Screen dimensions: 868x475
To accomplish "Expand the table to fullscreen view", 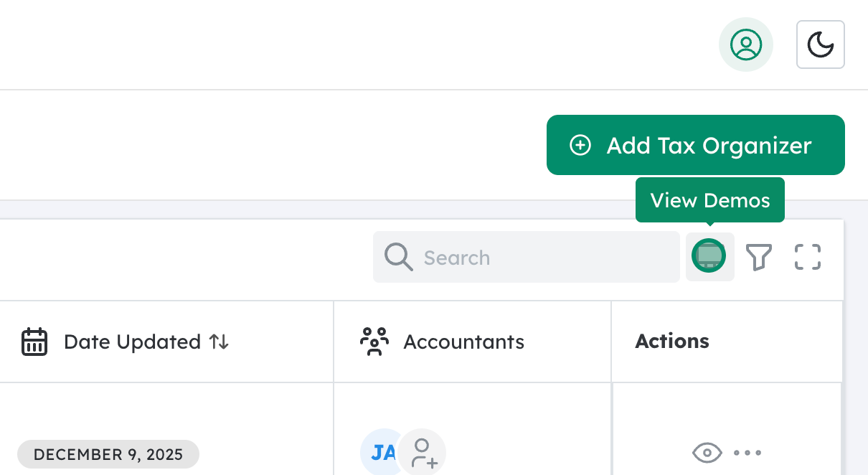I will (808, 256).
